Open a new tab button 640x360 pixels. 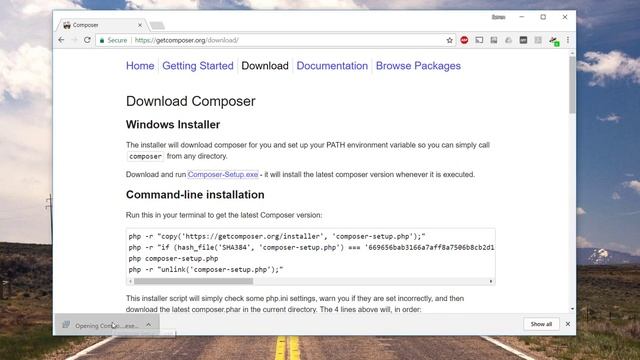click(x=157, y=25)
